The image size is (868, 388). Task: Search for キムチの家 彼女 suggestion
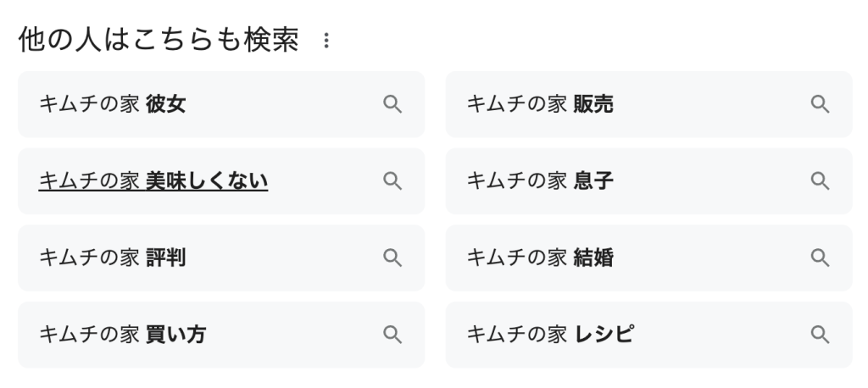pos(113,104)
